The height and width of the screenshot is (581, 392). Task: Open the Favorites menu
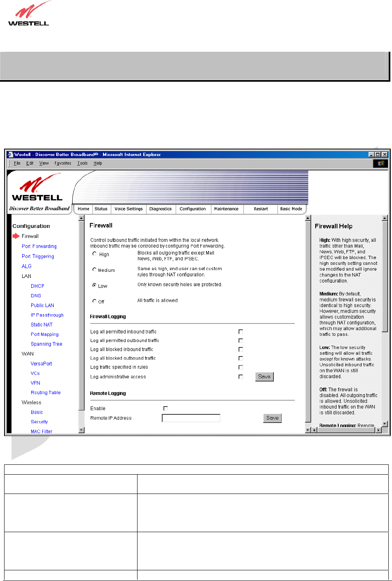63,163
